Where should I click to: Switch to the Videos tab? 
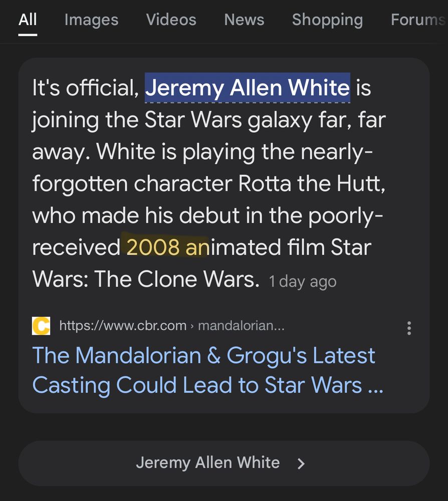[x=171, y=20]
